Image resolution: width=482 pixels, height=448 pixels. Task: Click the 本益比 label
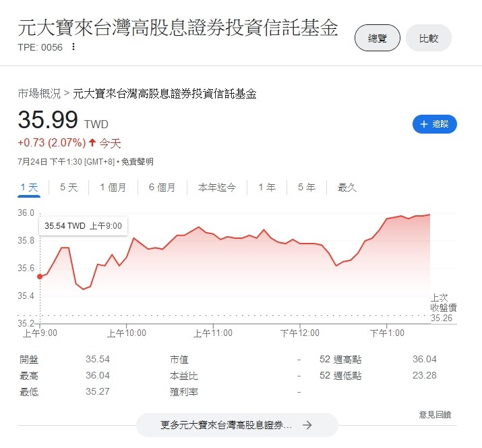pos(184,375)
